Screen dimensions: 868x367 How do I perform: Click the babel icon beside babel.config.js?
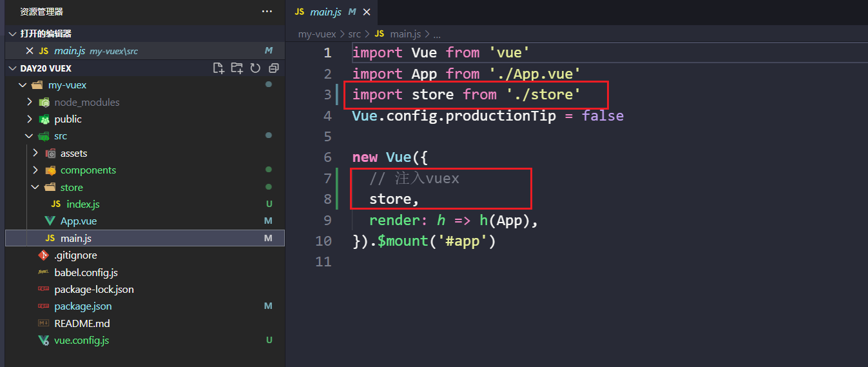(x=44, y=272)
